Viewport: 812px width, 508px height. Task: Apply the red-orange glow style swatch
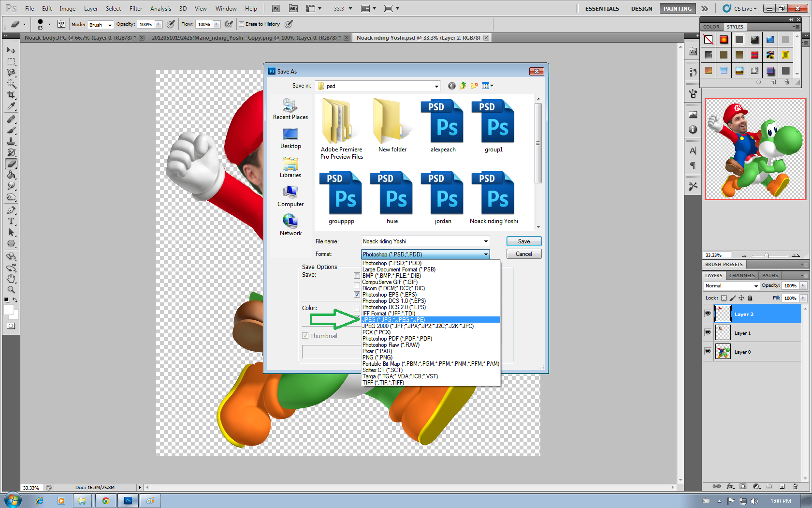724,40
